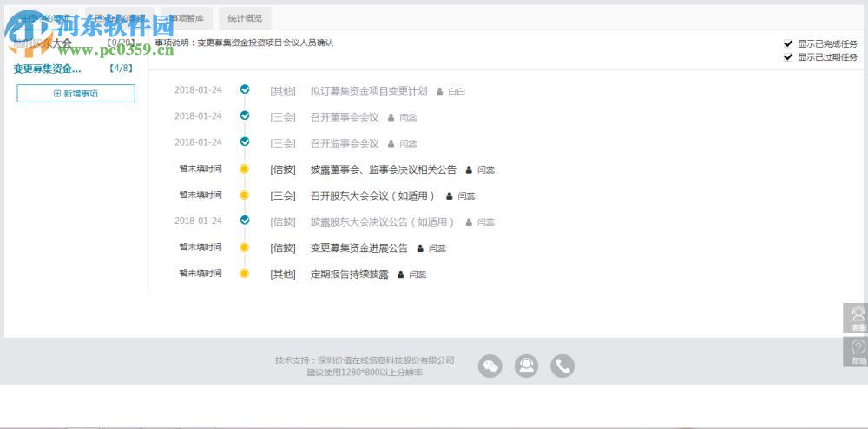Image resolution: width=868 pixels, height=429 pixels.
Task: Click the [三会] tag of 召开股东大会会议（如适用）
Action: pos(283,195)
